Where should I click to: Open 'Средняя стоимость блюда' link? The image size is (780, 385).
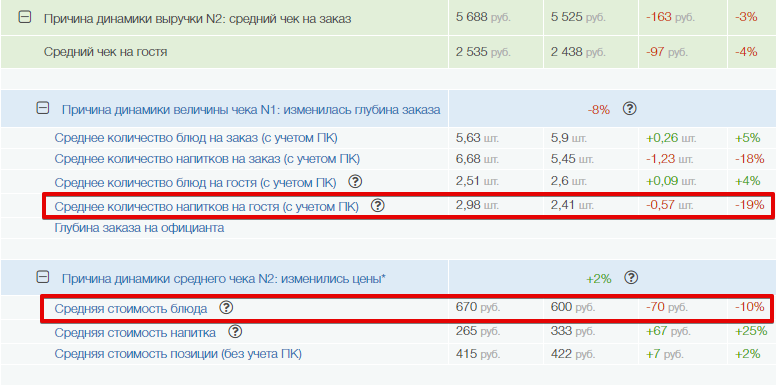pos(131,309)
